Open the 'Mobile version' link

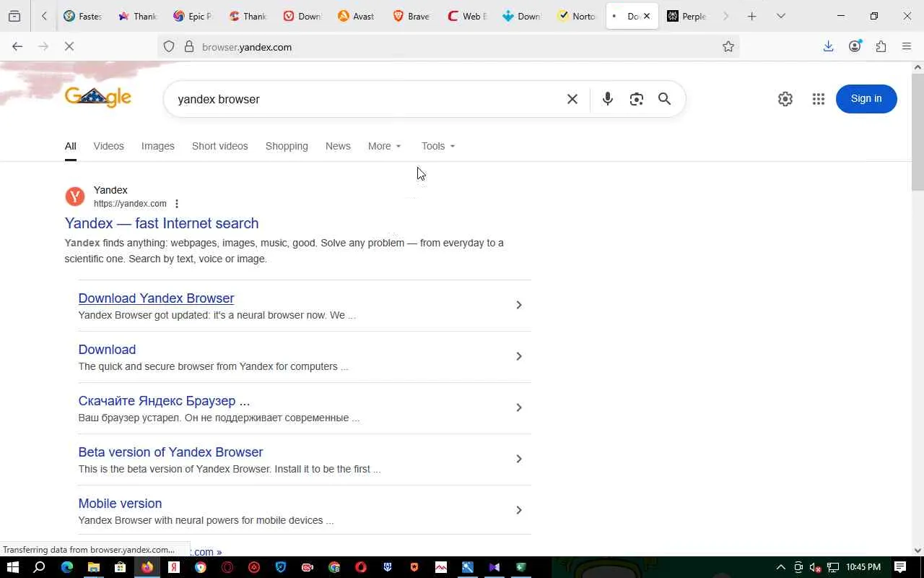[x=120, y=504]
